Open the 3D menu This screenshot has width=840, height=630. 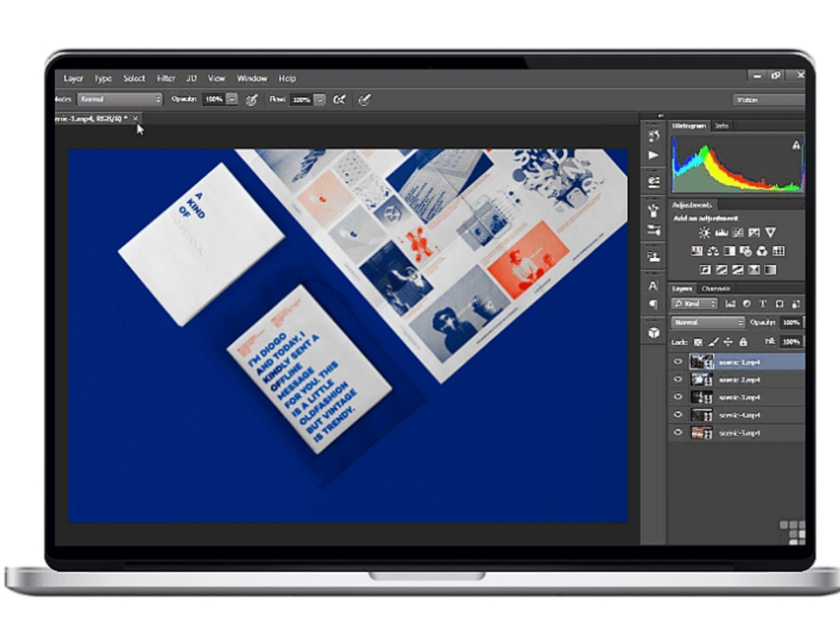click(x=191, y=78)
